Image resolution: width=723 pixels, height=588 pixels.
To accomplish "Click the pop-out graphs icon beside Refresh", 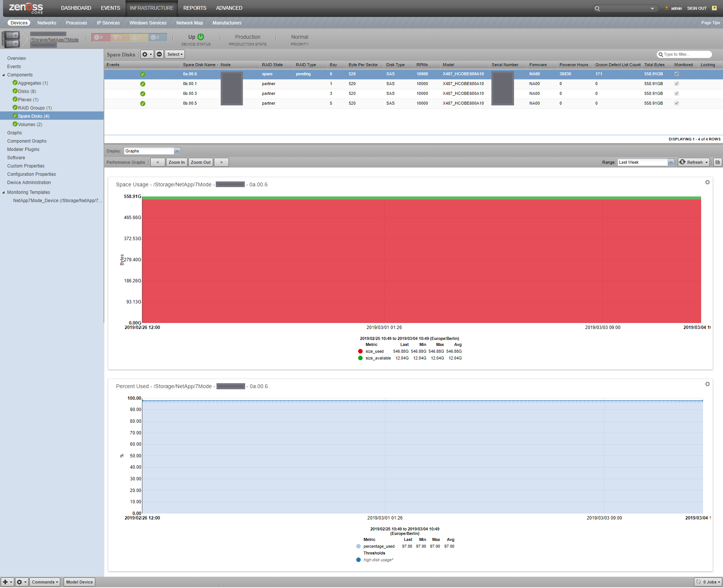I will tap(717, 163).
